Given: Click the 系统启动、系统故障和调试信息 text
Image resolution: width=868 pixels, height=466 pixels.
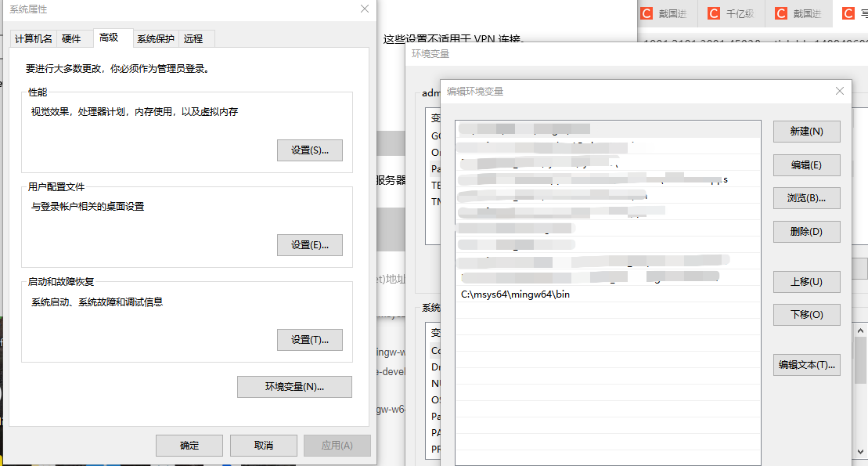Looking at the screenshot, I should (x=97, y=302).
